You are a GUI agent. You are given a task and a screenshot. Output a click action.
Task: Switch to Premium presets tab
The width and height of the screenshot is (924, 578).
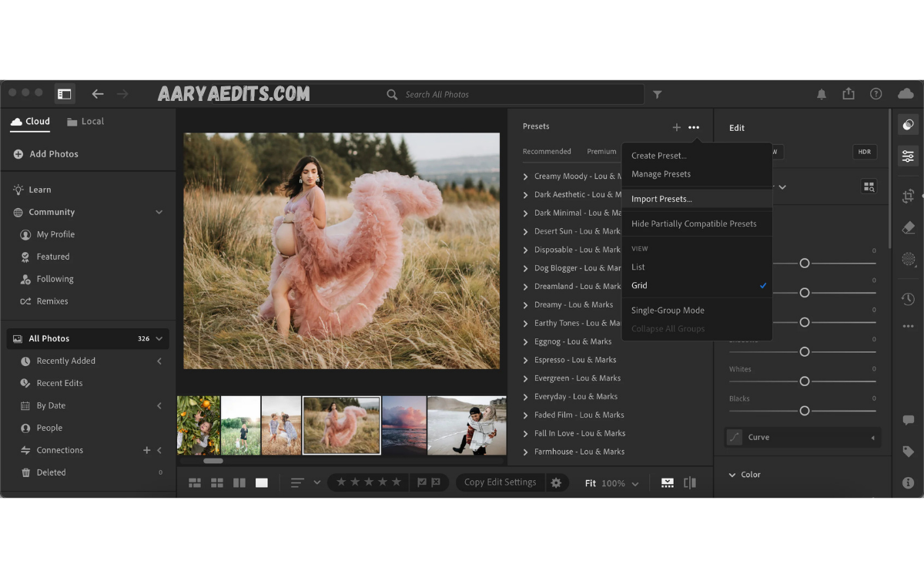601,152
